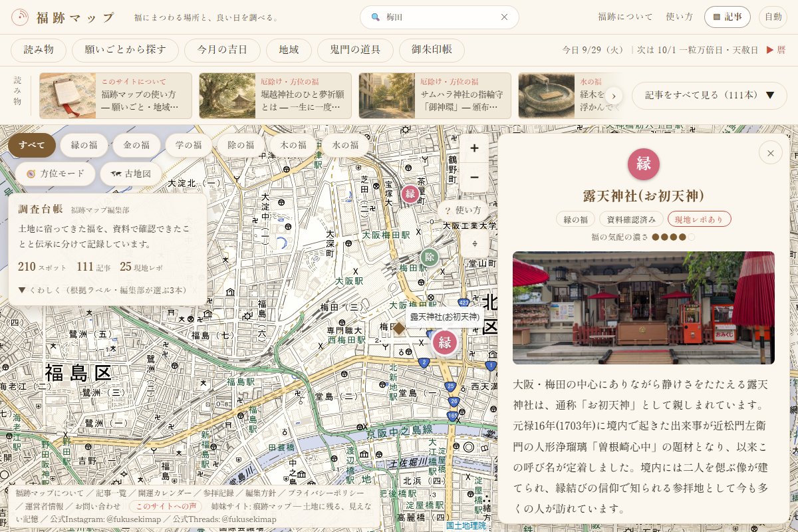The image size is (798, 532).
Task: Expand くわしく details in 調査台帳 panel
Action: (102, 290)
